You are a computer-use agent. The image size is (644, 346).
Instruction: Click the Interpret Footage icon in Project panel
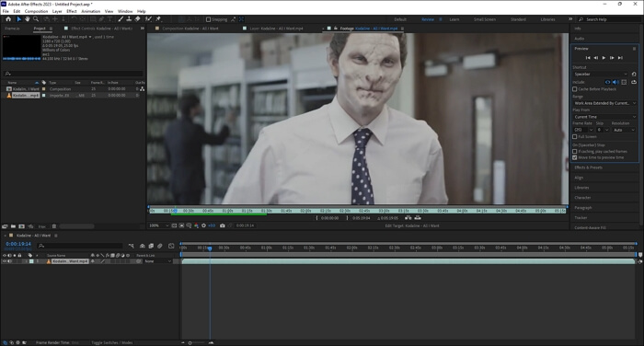click(x=5, y=226)
